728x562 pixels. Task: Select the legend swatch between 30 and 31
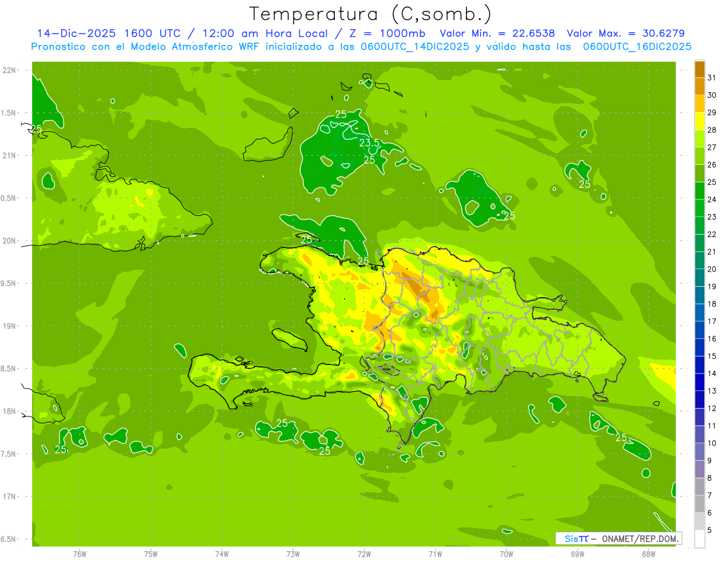[699, 86]
